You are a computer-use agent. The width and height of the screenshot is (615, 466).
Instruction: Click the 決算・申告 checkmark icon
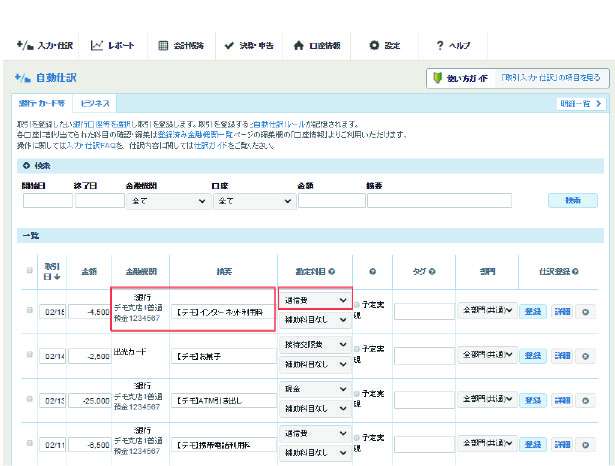[x=229, y=46]
